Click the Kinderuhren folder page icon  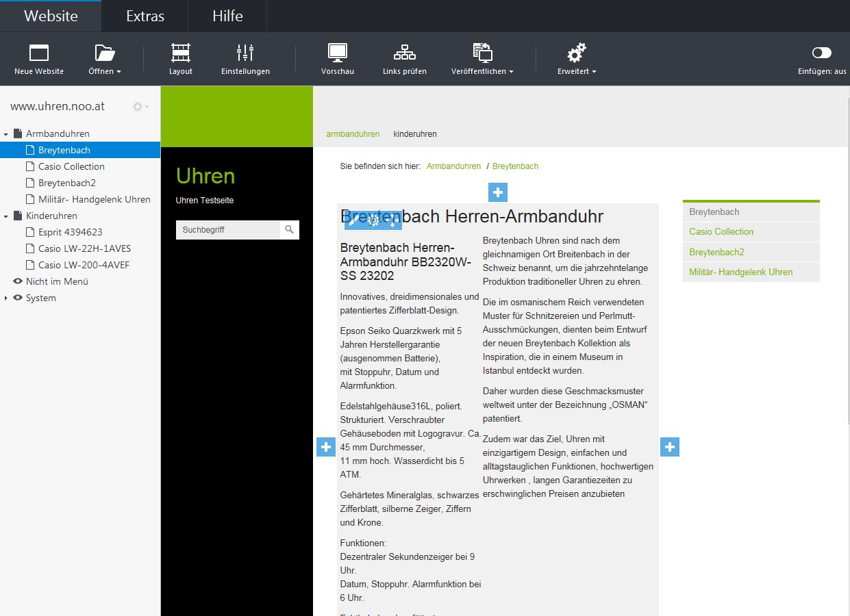[x=18, y=216]
